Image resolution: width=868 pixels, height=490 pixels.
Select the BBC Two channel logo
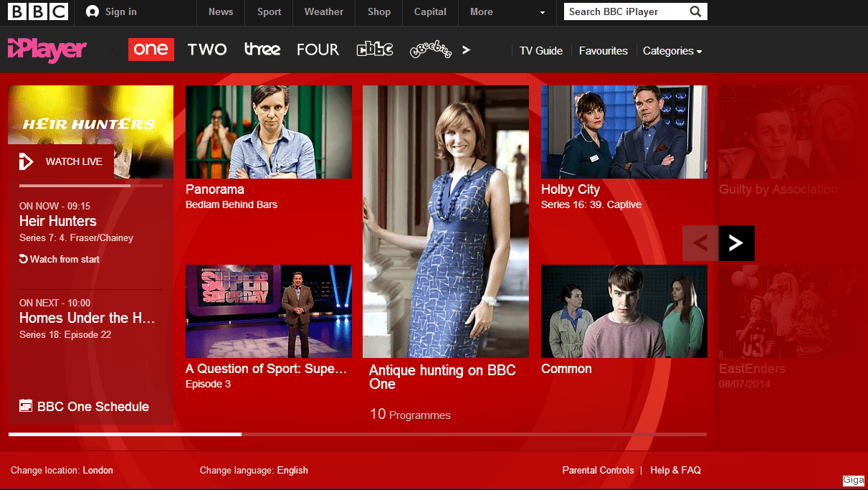(x=207, y=50)
